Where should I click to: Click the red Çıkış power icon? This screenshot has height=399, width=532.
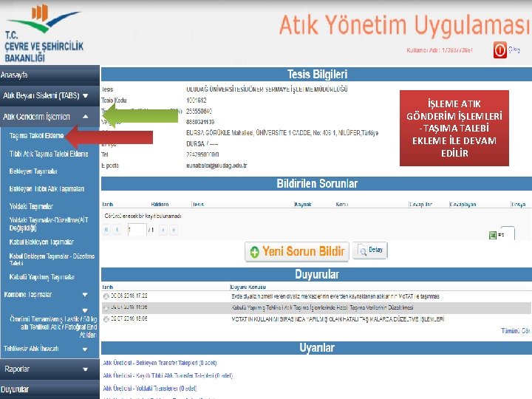[x=499, y=50]
